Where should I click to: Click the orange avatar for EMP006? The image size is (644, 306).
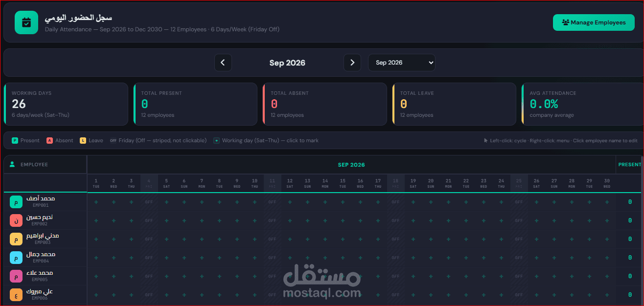[x=16, y=295]
